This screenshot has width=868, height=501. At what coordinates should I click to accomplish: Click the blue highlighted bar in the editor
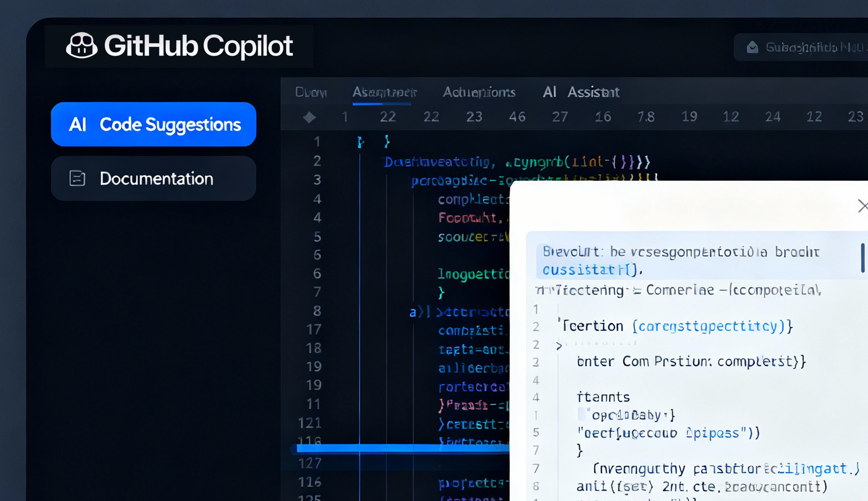(x=402, y=448)
